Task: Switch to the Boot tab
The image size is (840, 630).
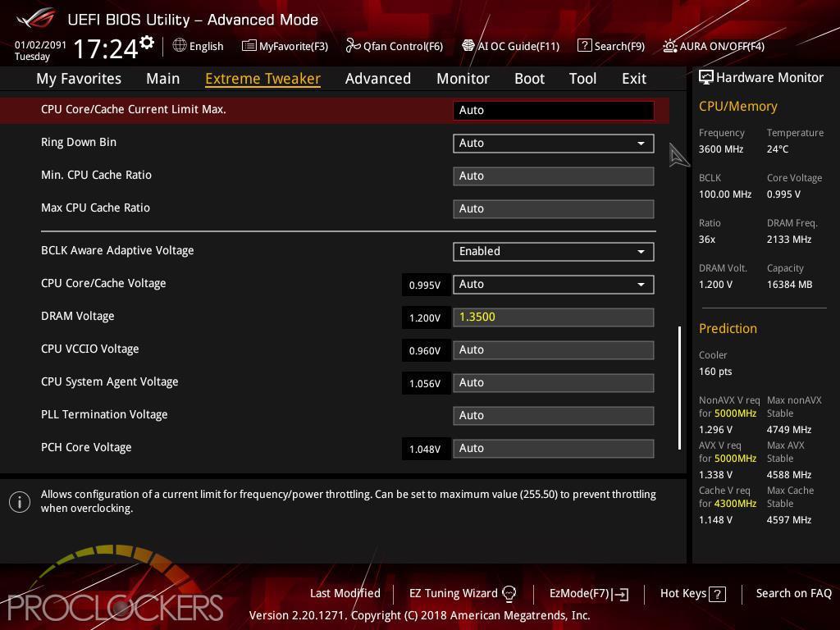Action: click(529, 79)
